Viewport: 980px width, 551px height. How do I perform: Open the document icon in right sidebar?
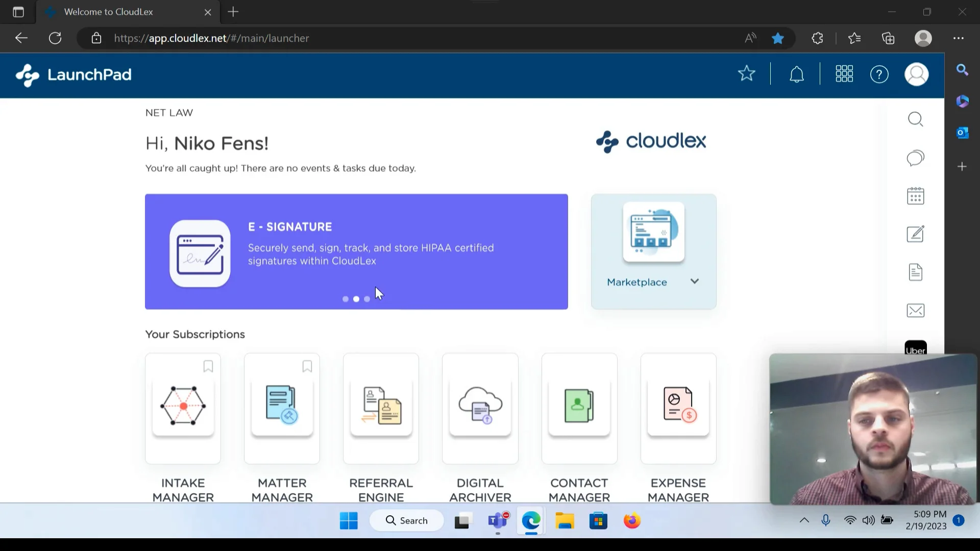tap(915, 272)
